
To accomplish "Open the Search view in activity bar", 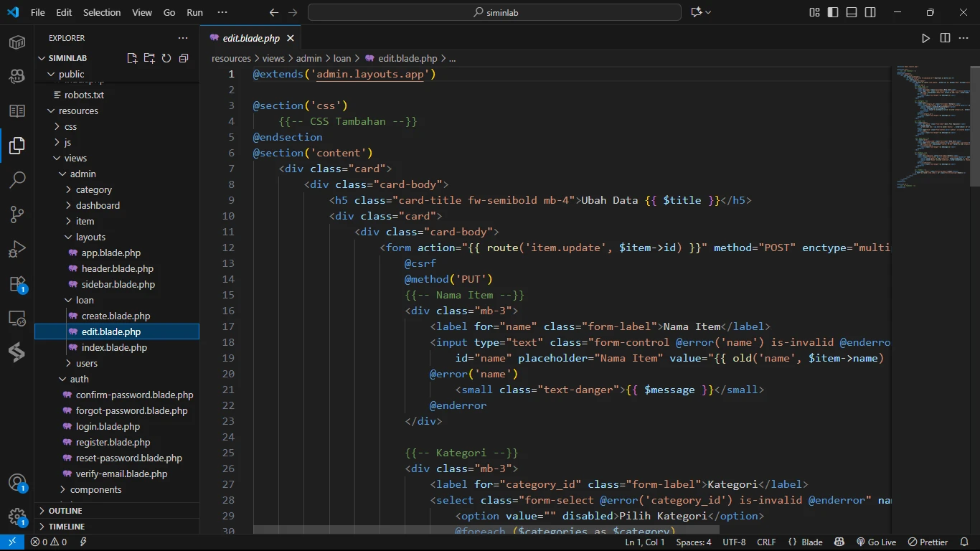I will point(17,179).
